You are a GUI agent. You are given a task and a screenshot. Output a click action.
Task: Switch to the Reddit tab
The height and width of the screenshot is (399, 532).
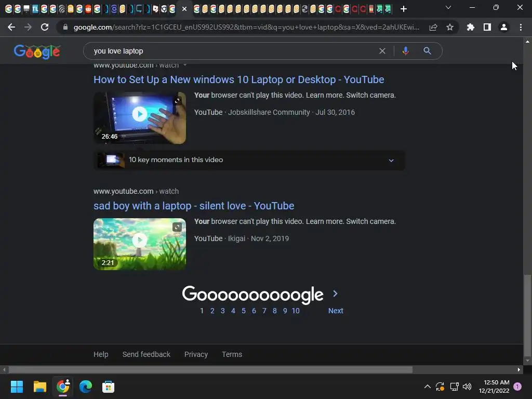[x=88, y=9]
